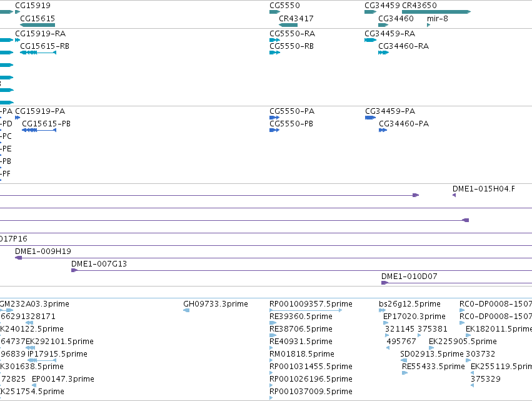Click the CG15615 gene label
The width and height of the screenshot is (532, 401).
(38, 18)
